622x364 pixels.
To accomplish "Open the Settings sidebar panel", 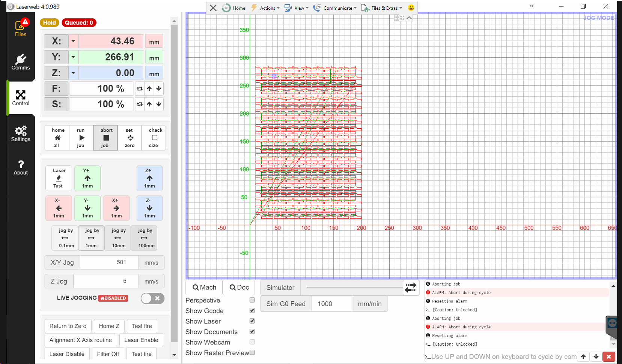I will (21, 134).
